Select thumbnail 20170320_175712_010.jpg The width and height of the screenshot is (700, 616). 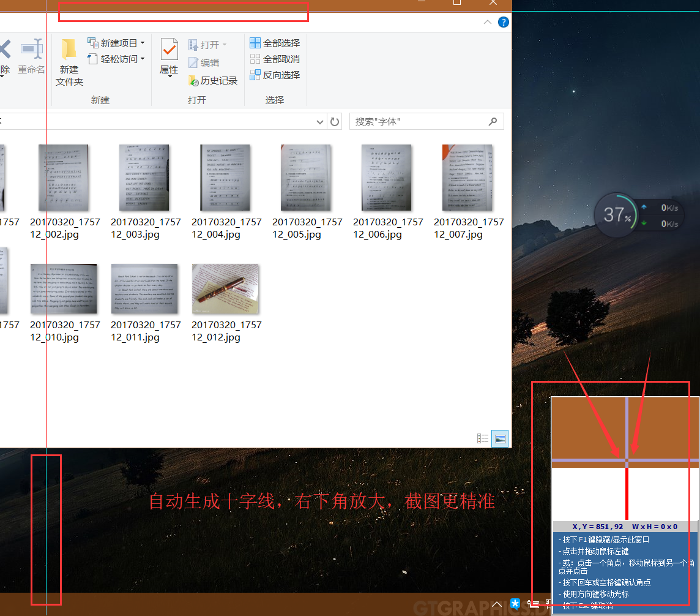pyautogui.click(x=64, y=288)
